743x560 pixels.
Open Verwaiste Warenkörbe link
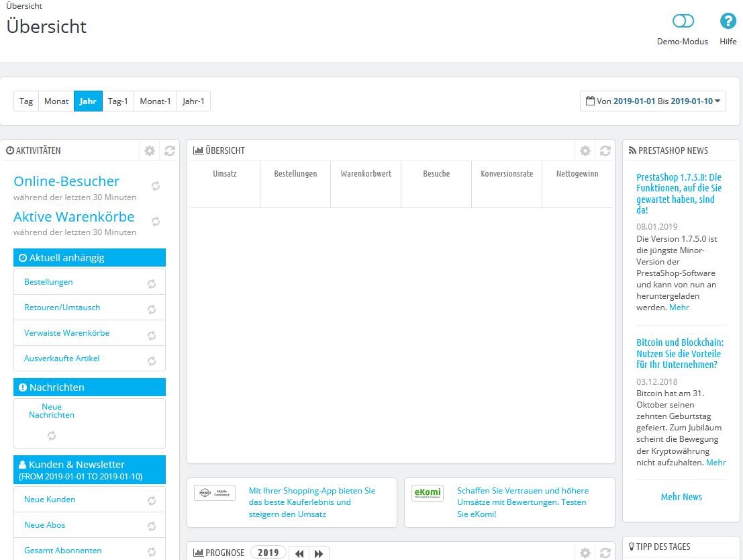pyautogui.click(x=67, y=333)
